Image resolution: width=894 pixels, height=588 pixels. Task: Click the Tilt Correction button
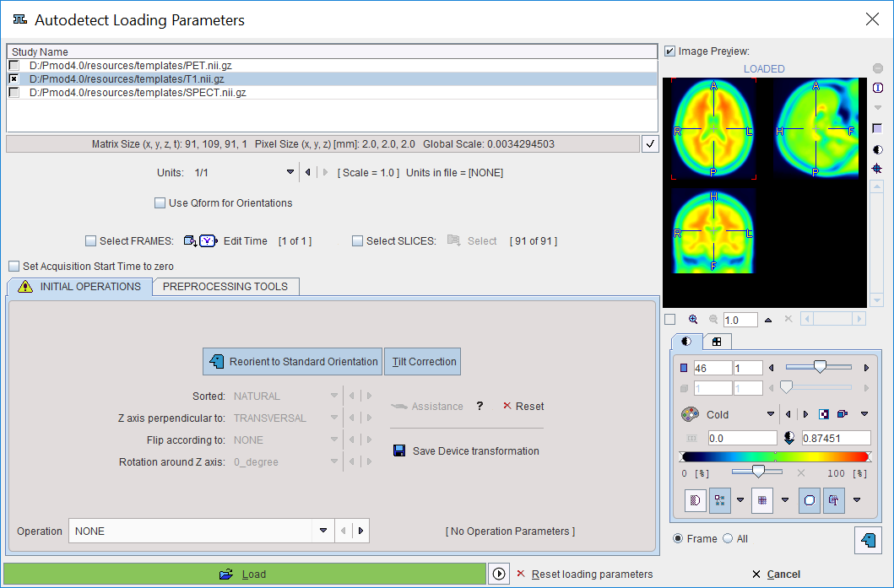click(x=422, y=361)
